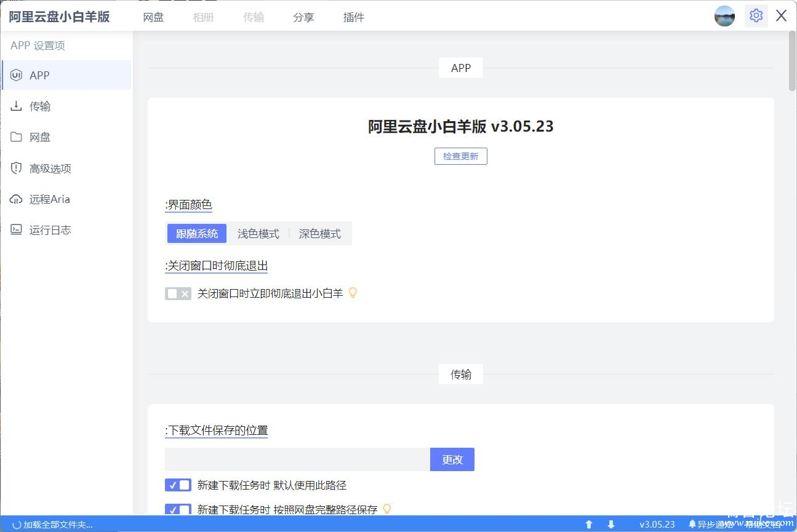This screenshot has height=532, width=797.
Task: Switch to the 相册 tab
Action: pos(203,17)
